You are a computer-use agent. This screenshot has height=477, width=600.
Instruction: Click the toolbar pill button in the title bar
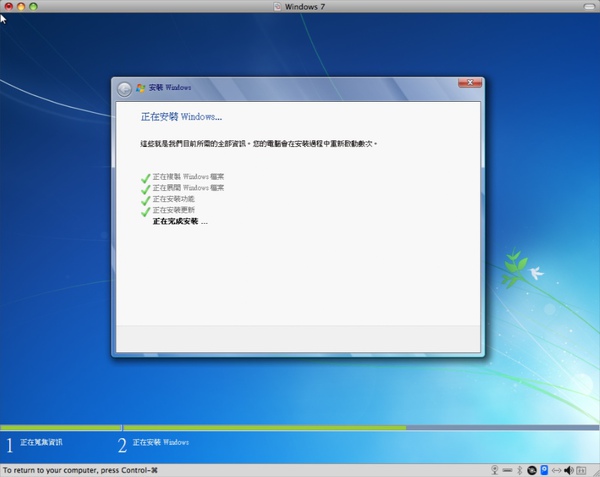pyautogui.click(x=589, y=7)
